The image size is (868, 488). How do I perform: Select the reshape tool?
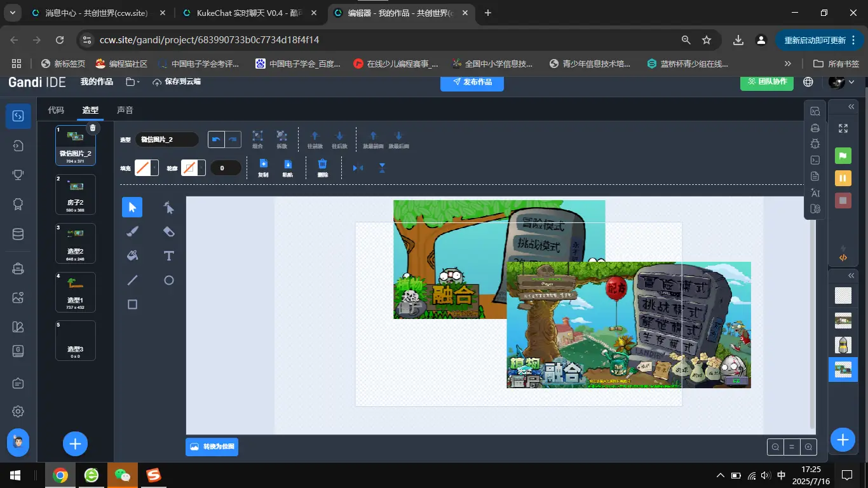tap(168, 207)
